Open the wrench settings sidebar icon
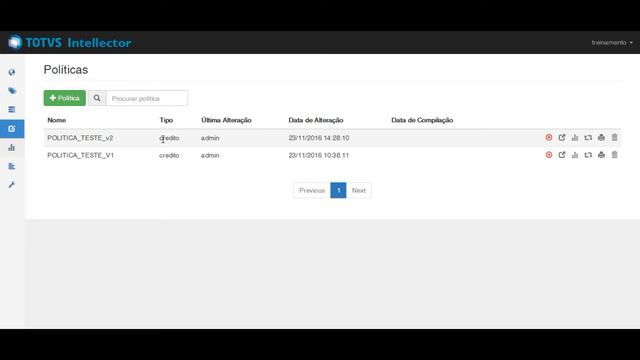 coord(12,185)
